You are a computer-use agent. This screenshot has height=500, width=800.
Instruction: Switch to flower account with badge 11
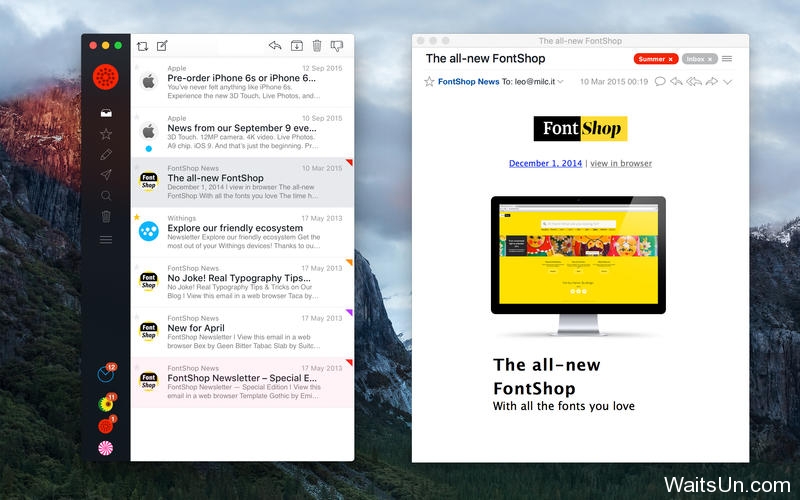(106, 404)
